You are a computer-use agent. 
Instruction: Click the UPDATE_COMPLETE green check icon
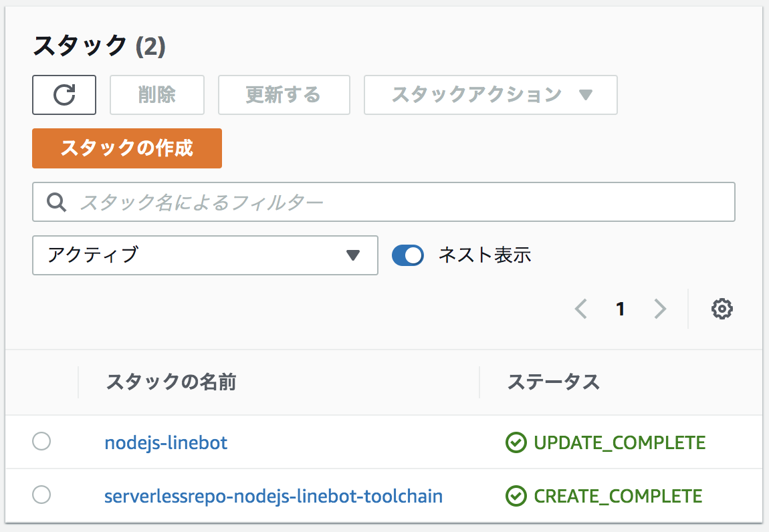pos(515,442)
